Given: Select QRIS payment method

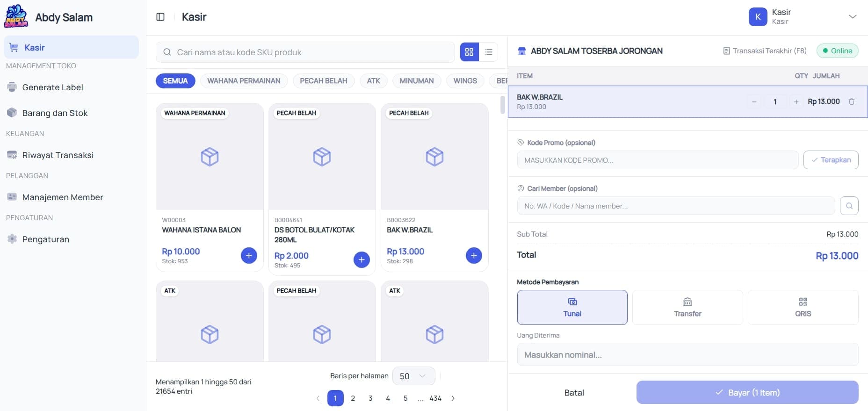Looking at the screenshot, I should [803, 307].
